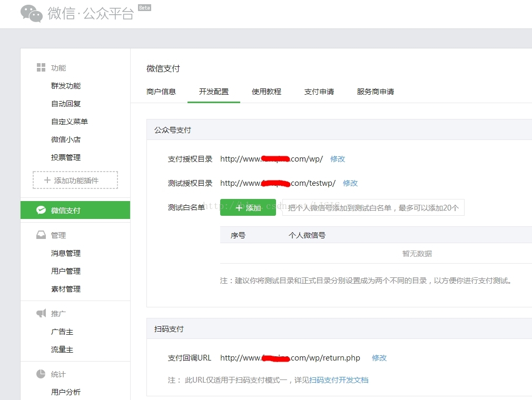Click the 管理 section heading
The height and width of the screenshot is (400, 532).
[x=58, y=235]
